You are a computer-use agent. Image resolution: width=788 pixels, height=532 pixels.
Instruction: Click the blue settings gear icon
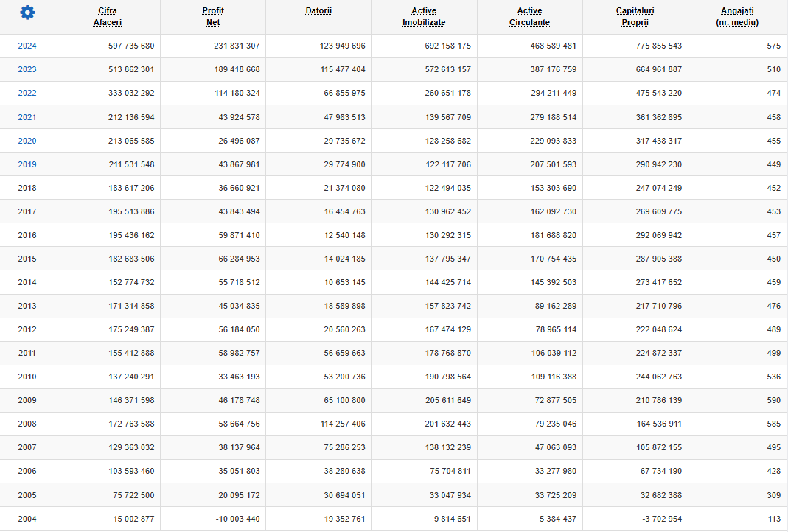point(27,13)
